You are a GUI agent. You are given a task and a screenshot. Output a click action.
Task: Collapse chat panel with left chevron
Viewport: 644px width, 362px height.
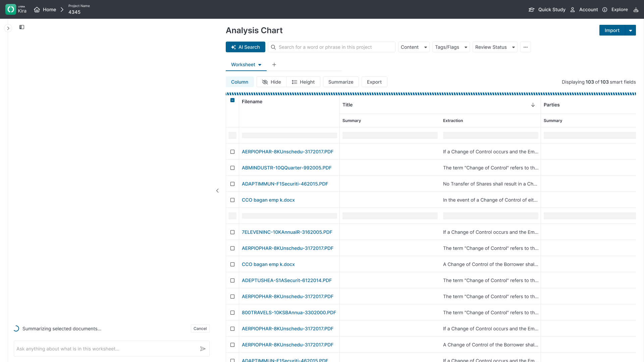pyautogui.click(x=217, y=191)
